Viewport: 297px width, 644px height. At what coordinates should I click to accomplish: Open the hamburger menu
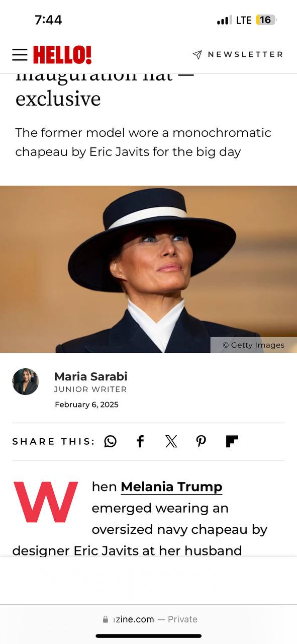point(20,54)
